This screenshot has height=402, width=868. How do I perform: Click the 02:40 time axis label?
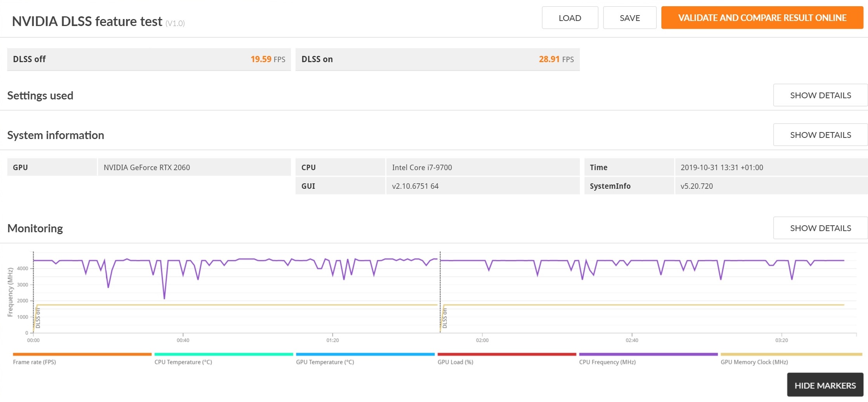click(x=632, y=340)
